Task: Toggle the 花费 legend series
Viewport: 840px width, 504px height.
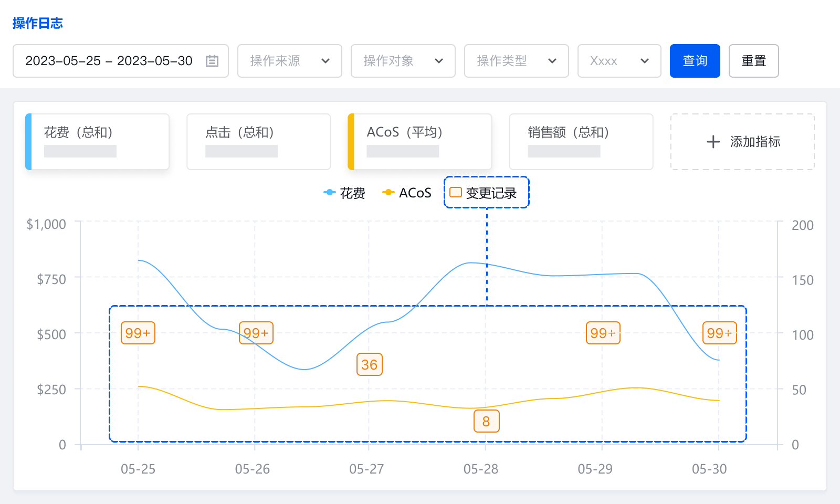Action: click(344, 193)
